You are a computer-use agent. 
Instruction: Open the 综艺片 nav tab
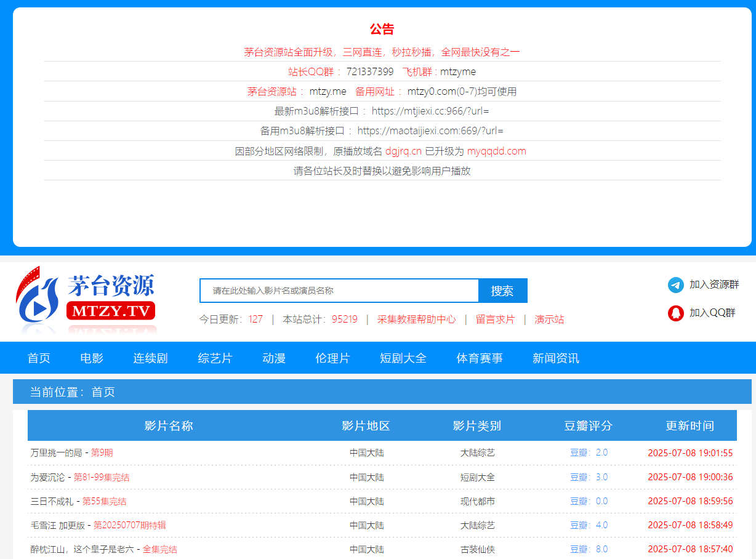coord(215,358)
